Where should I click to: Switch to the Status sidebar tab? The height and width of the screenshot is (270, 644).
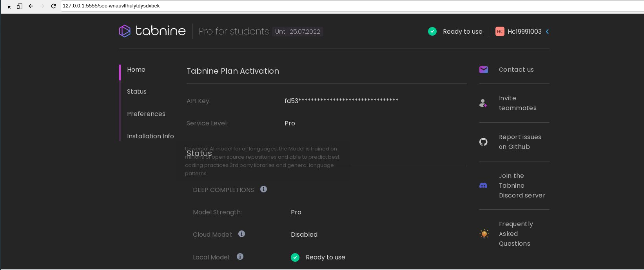(x=136, y=91)
